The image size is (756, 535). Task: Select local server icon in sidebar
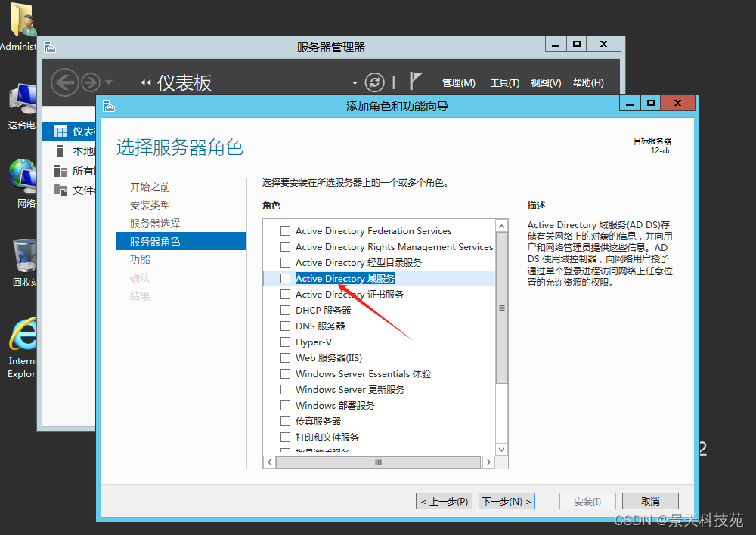(60, 151)
